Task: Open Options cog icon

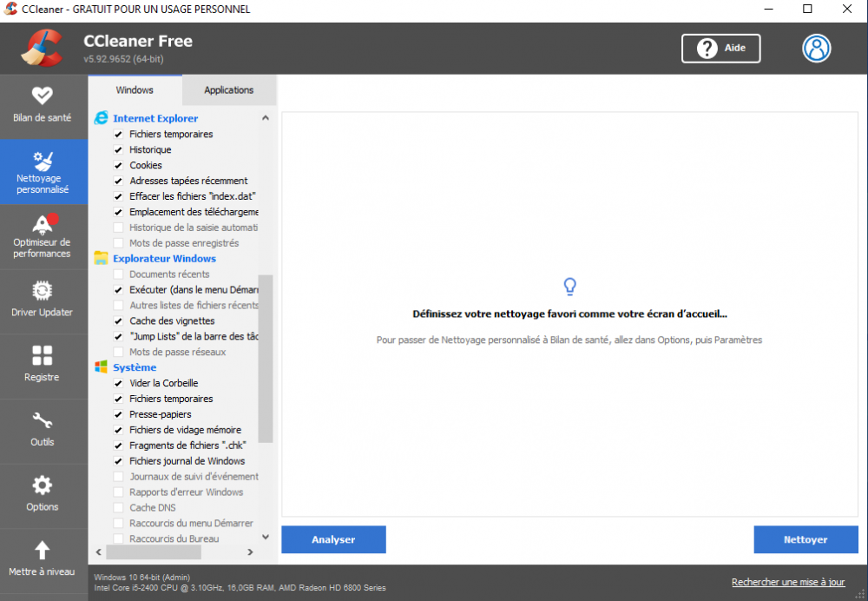Action: [x=42, y=485]
